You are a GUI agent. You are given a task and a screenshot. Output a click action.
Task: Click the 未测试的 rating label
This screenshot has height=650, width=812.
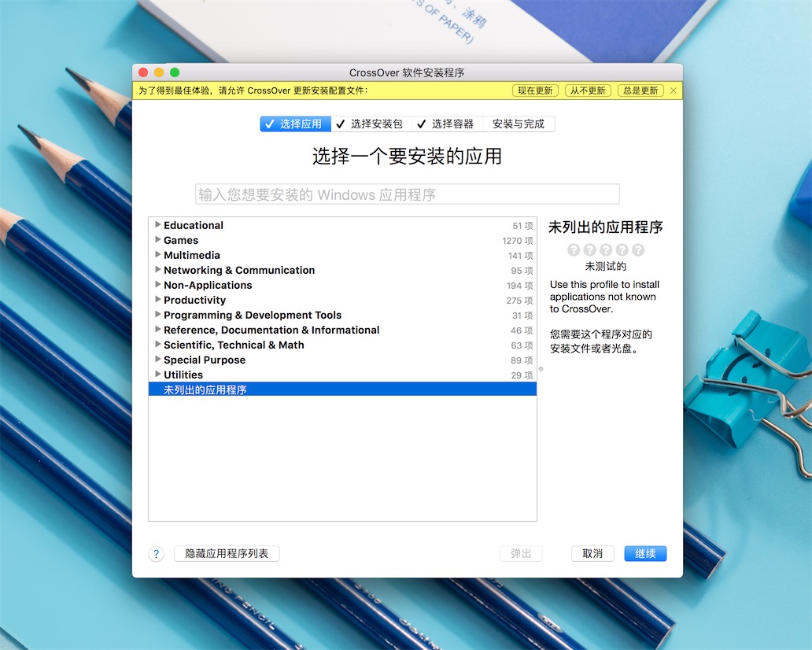pos(605,266)
